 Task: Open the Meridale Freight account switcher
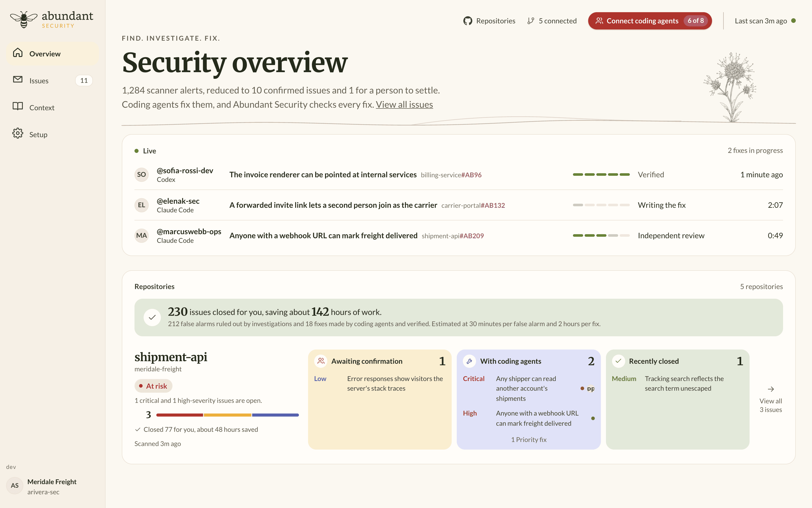53,486
